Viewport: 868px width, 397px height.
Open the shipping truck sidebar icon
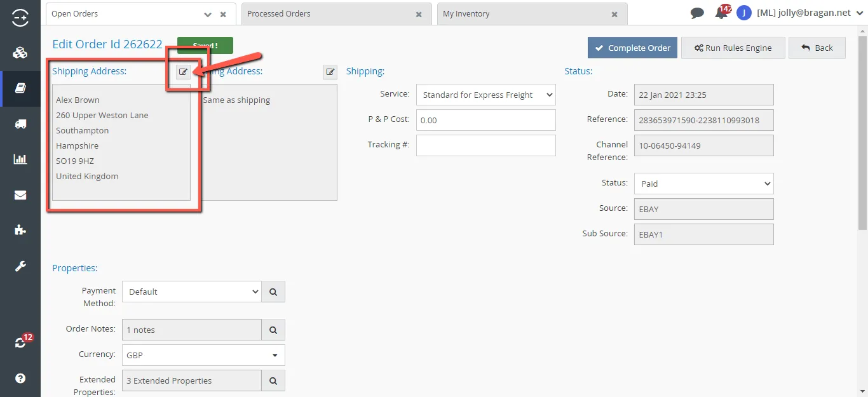click(20, 124)
